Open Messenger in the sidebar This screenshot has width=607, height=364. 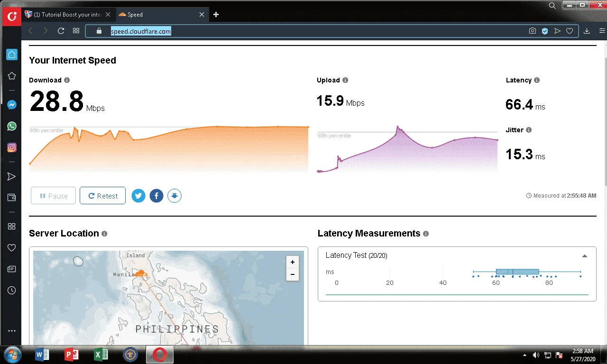(x=12, y=105)
